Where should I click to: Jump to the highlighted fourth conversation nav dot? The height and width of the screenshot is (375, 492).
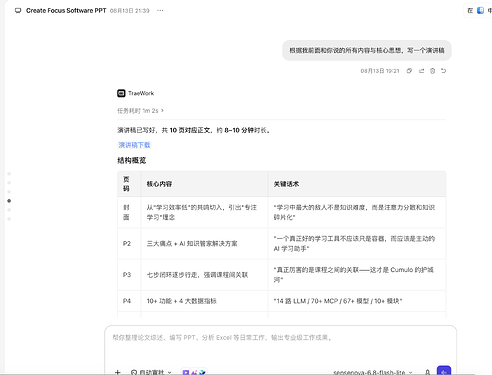pyautogui.click(x=9, y=201)
